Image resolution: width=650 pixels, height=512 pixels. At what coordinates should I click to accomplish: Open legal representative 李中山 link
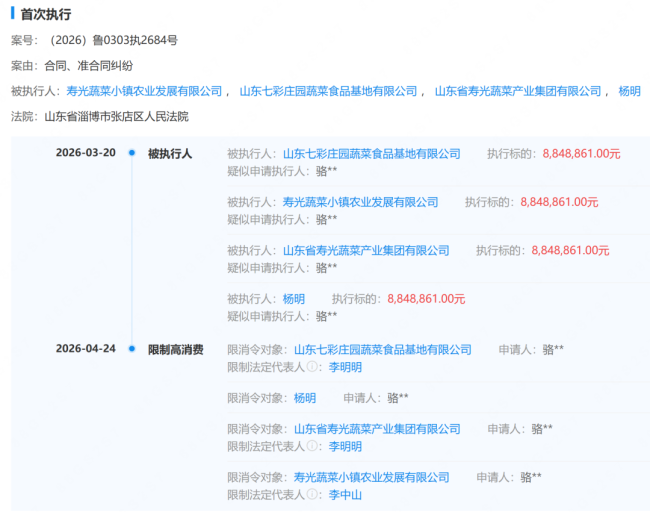[345, 495]
